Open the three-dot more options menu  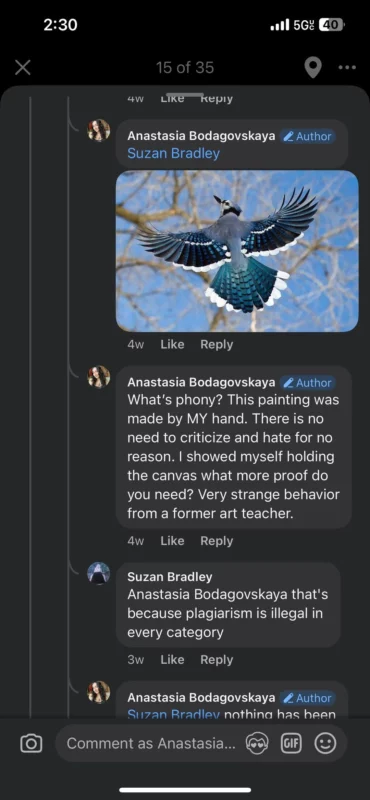coord(347,67)
